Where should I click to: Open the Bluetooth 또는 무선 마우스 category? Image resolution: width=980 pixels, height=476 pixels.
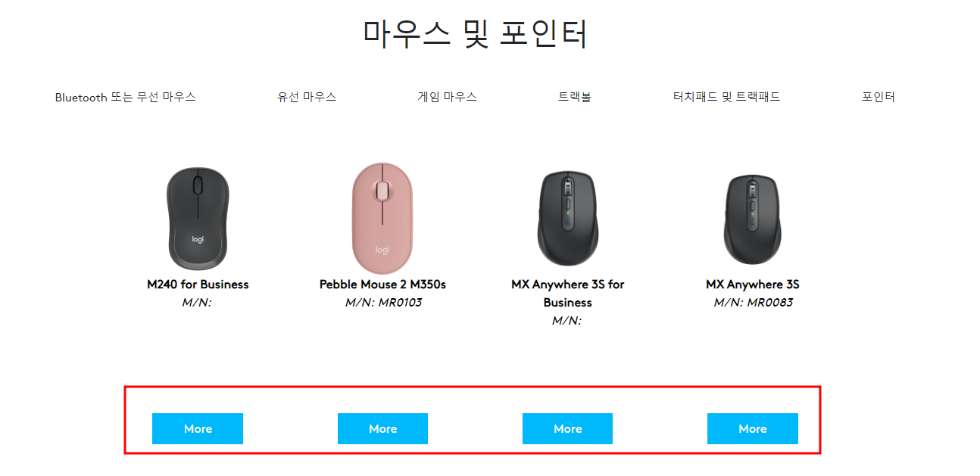pyautogui.click(x=124, y=97)
